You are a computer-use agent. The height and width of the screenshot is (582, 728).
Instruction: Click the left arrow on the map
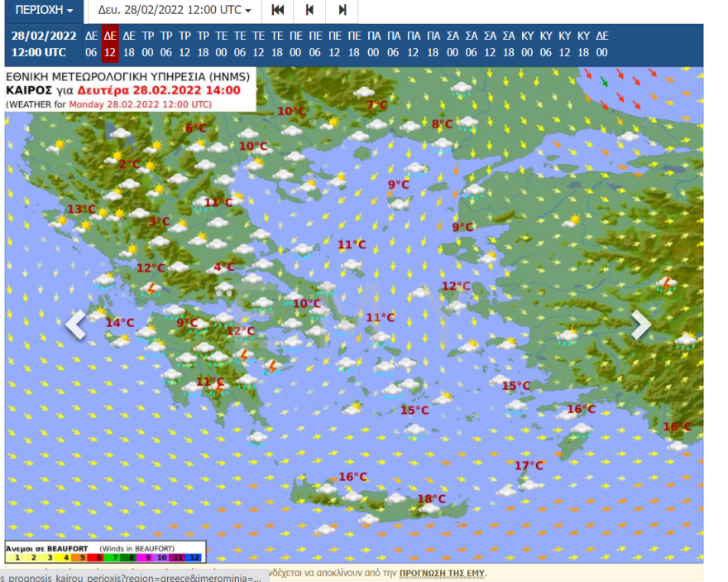tap(75, 325)
